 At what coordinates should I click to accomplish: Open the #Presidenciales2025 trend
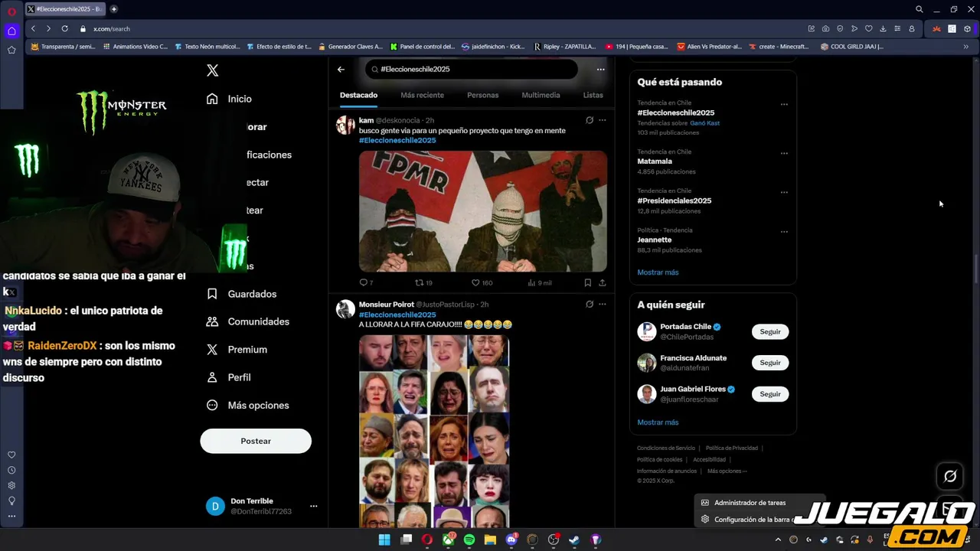[674, 201]
